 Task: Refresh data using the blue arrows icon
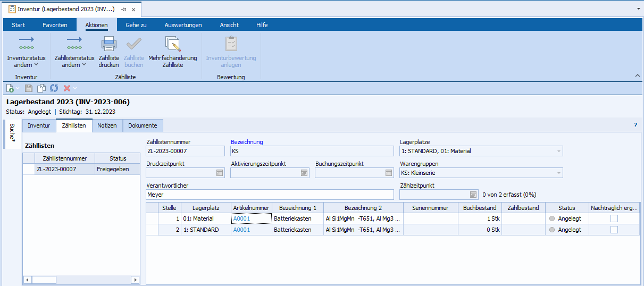pos(54,88)
